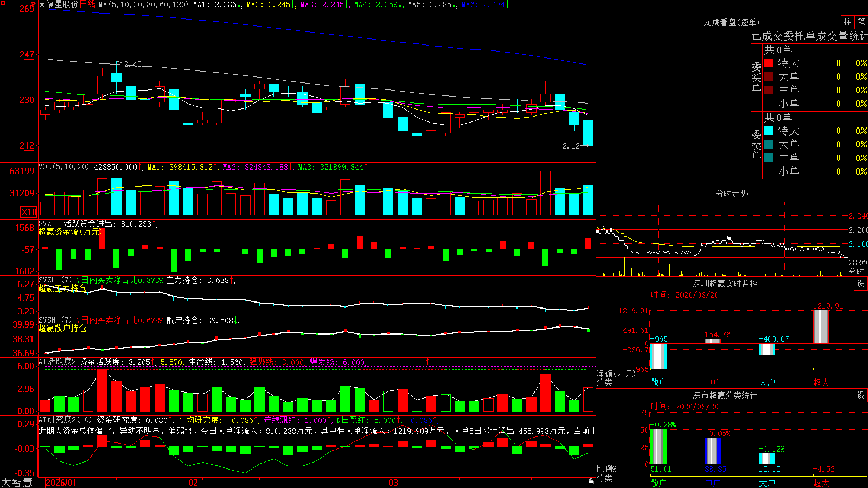Click the 超赢资金流(万元) label

[70, 232]
